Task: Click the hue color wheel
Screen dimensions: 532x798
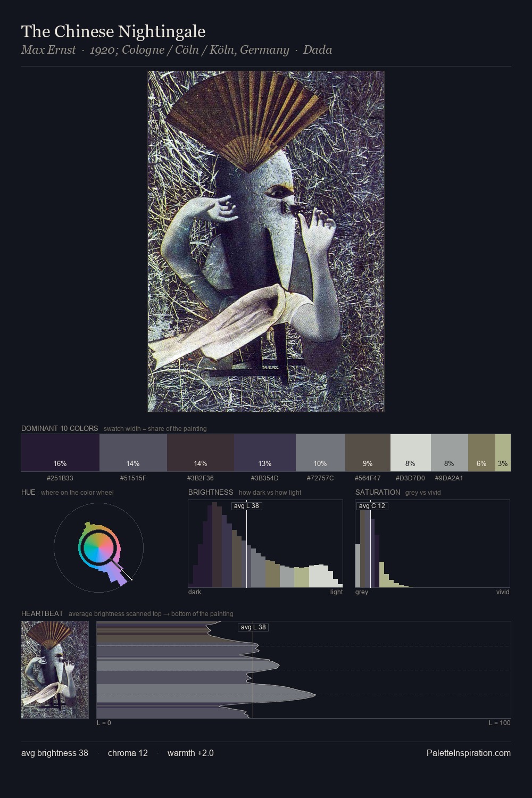Action: click(x=98, y=548)
